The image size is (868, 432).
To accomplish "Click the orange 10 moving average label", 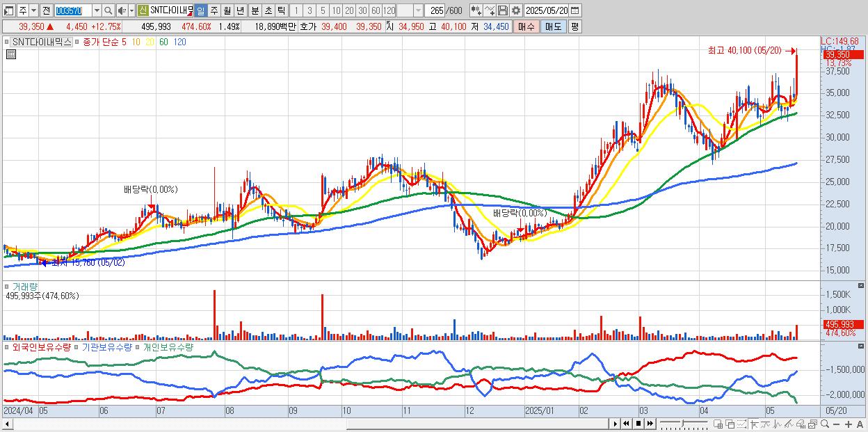I will tap(137, 42).
